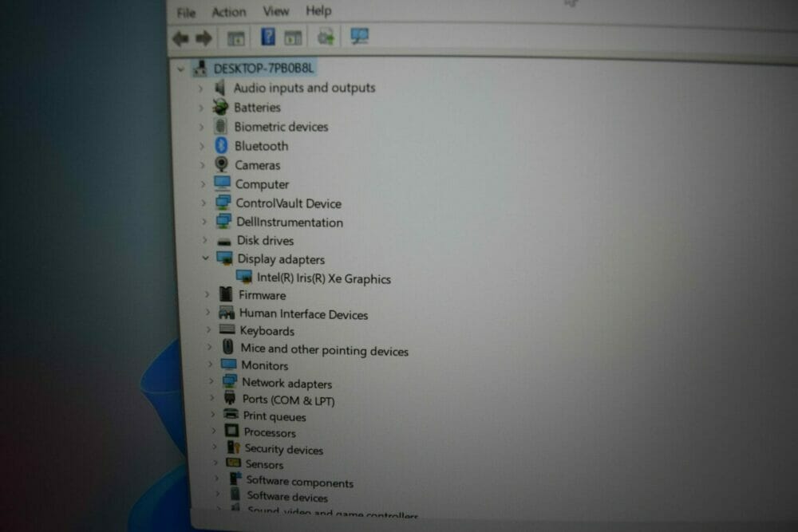Select the Sensors label
The image size is (798, 532).
(x=264, y=464)
